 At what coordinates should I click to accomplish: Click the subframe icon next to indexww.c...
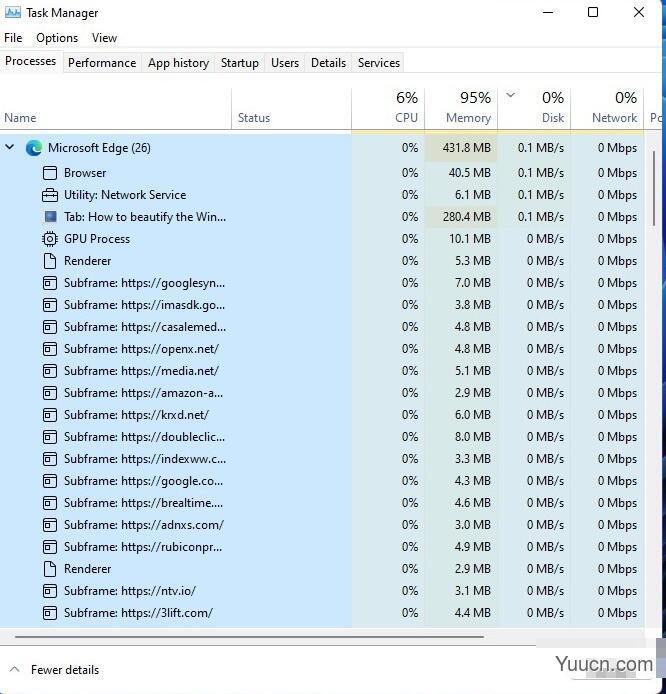(50, 459)
